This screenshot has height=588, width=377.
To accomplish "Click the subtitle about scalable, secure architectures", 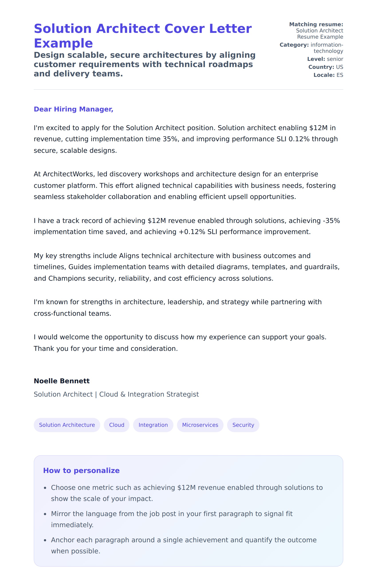I will coord(144,64).
